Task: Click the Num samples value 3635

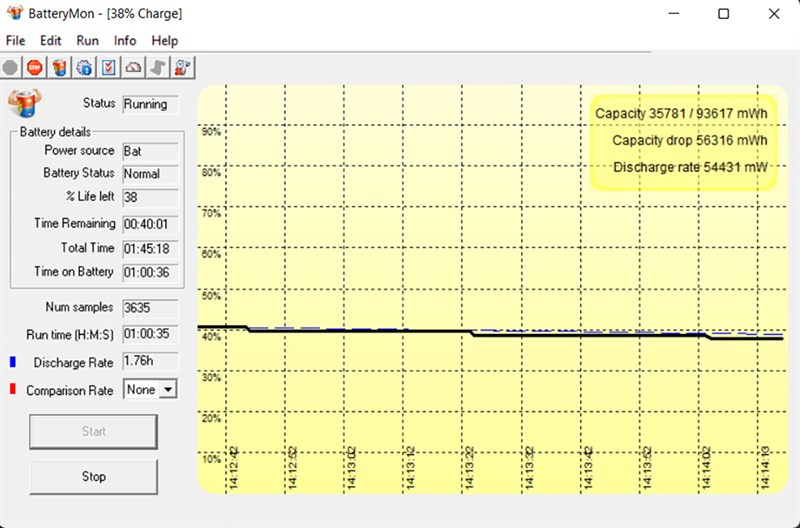Action: click(x=151, y=308)
